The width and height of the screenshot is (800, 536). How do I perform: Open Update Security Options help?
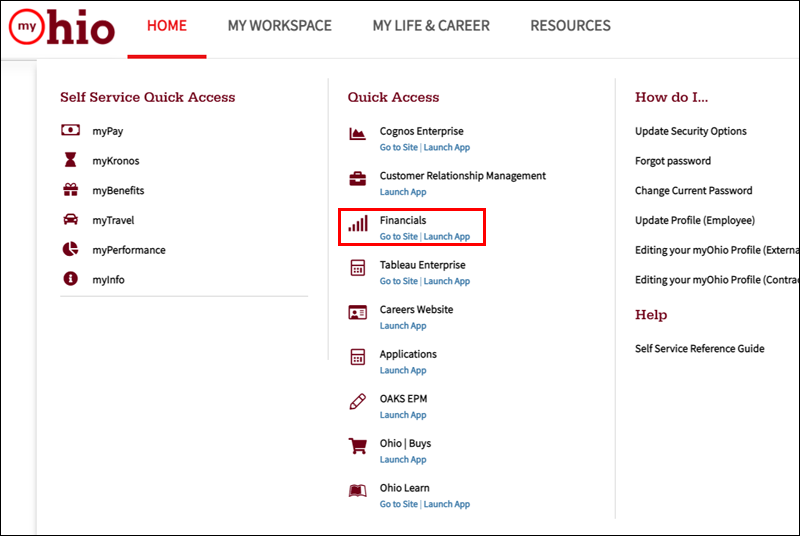click(x=690, y=131)
